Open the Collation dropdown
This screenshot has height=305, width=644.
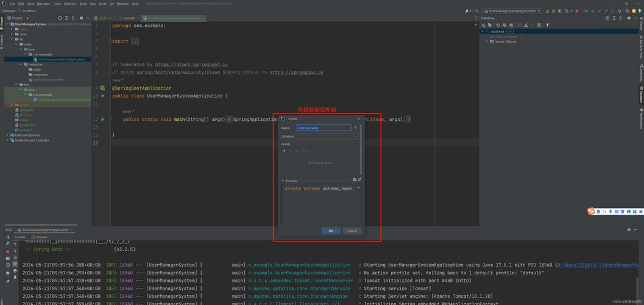tap(327, 137)
